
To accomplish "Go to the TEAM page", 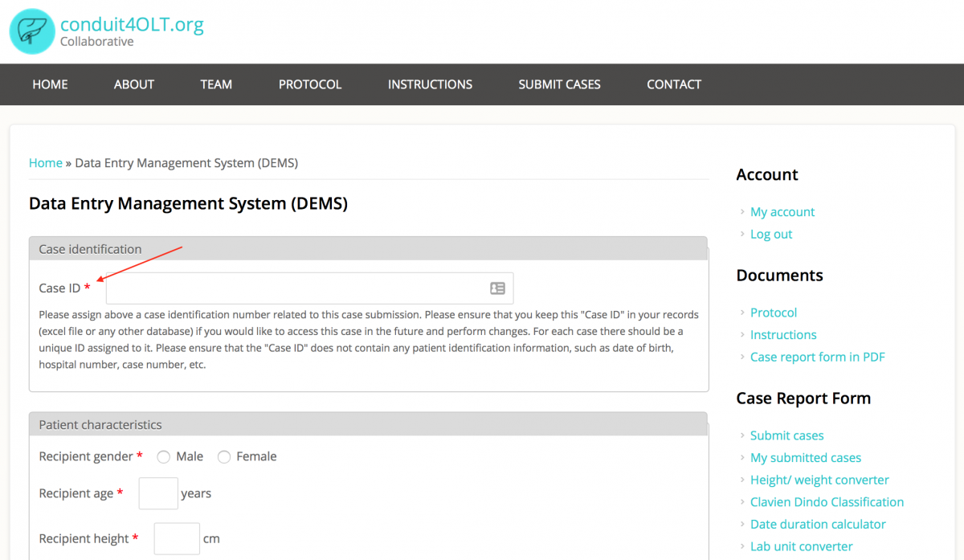I will (216, 84).
